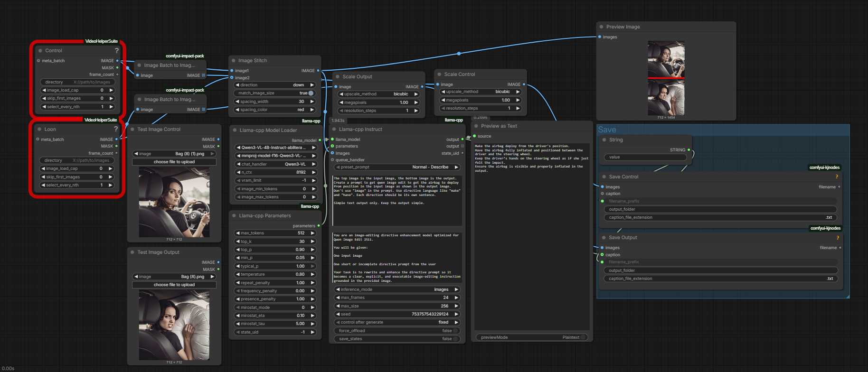
Task: Click the Scale Output node collapse dot
Action: point(338,77)
